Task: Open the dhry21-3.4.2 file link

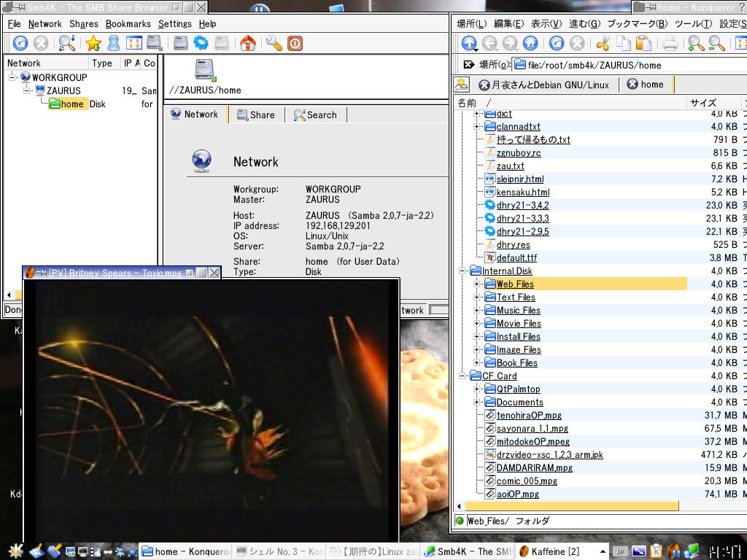Action: tap(522, 205)
